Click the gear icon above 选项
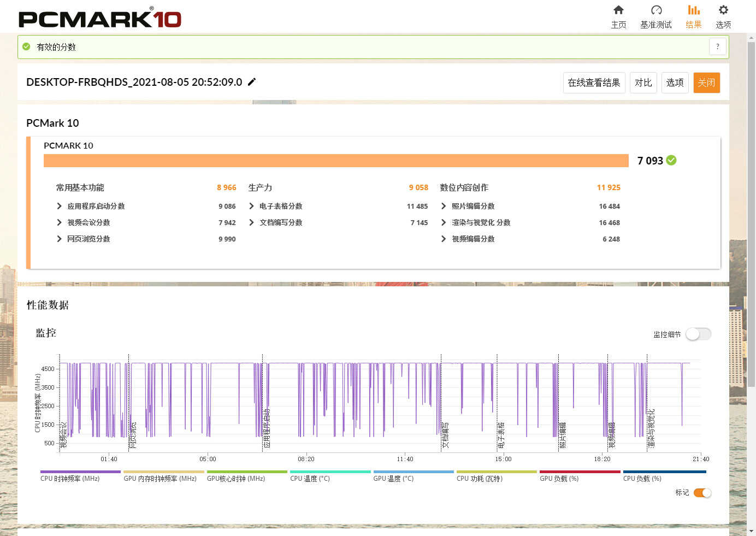The width and height of the screenshot is (756, 536). [x=723, y=10]
